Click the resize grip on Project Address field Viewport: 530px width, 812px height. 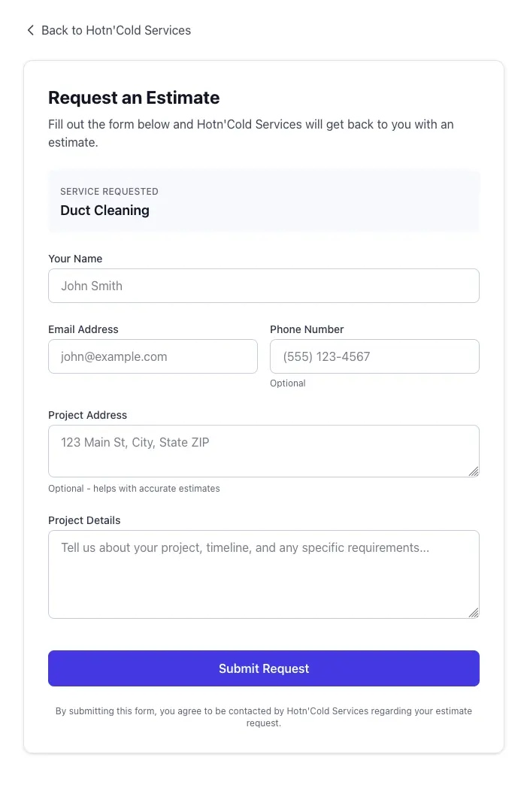pyautogui.click(x=475, y=471)
